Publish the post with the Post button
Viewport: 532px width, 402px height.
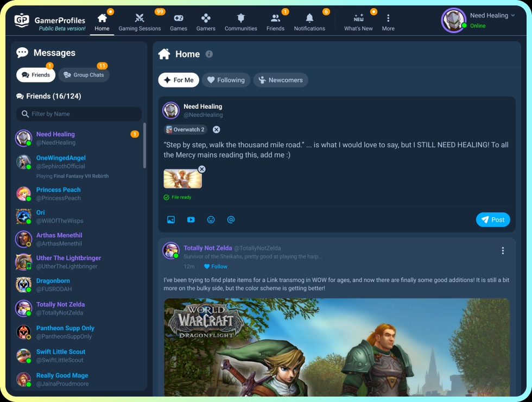493,219
